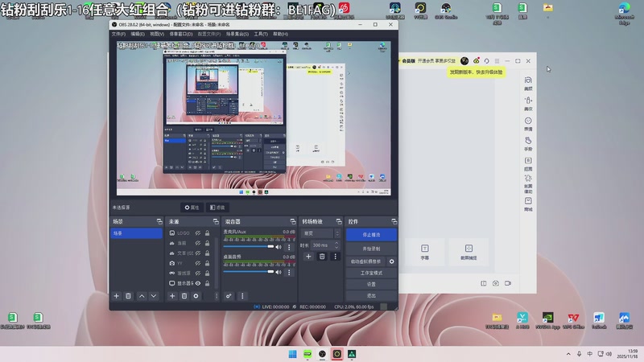The height and width of the screenshot is (362, 644).
Task: Open 编辑(E) menu in OBS
Action: tap(138, 34)
